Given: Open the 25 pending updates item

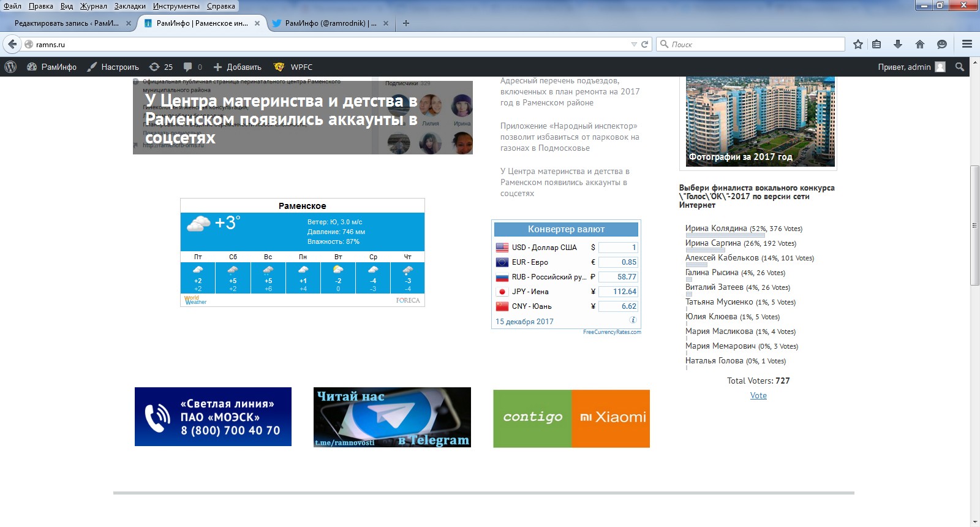Looking at the screenshot, I should coord(161,67).
